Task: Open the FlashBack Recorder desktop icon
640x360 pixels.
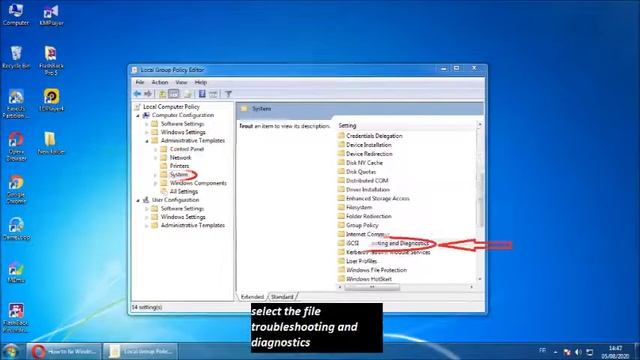Action: point(16,318)
